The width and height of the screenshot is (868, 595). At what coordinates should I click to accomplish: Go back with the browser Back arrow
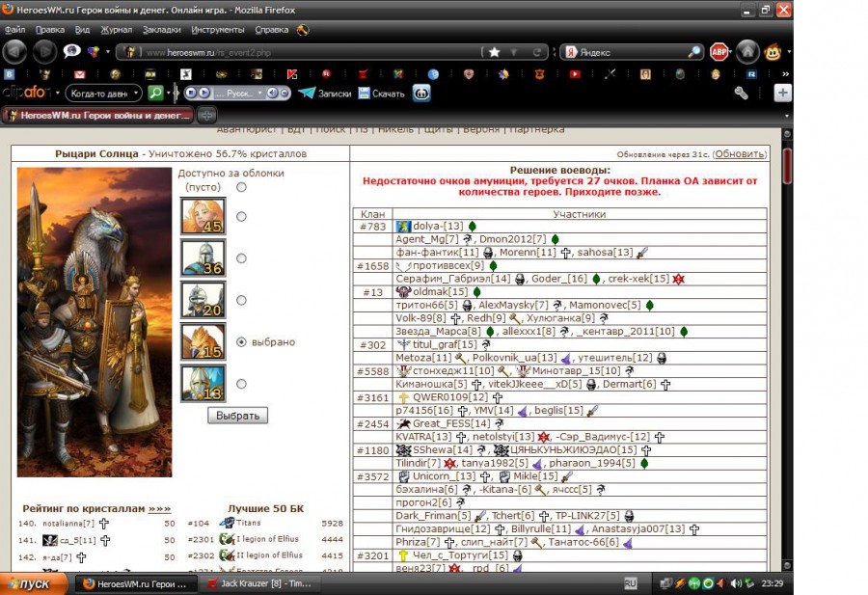tap(14, 52)
